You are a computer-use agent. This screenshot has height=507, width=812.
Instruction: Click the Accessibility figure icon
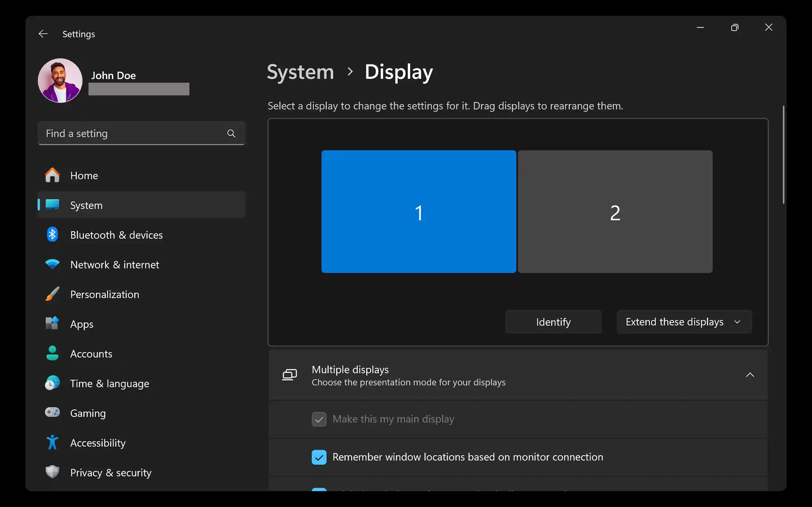[52, 442]
